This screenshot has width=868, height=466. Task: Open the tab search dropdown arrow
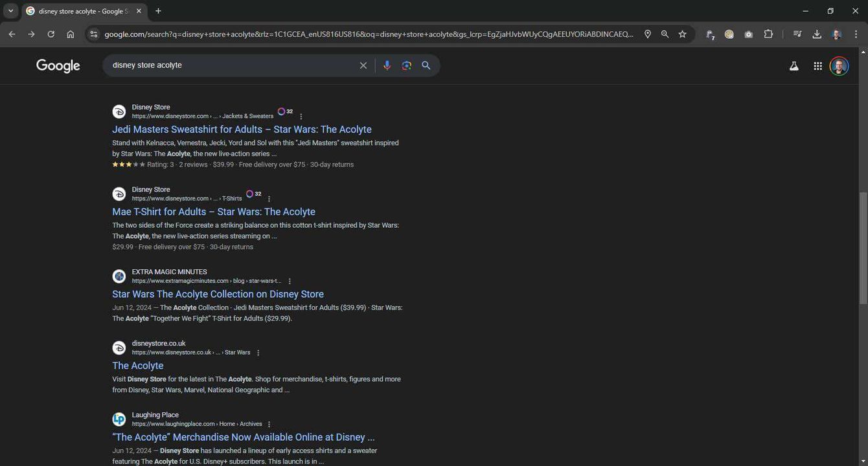coord(10,11)
